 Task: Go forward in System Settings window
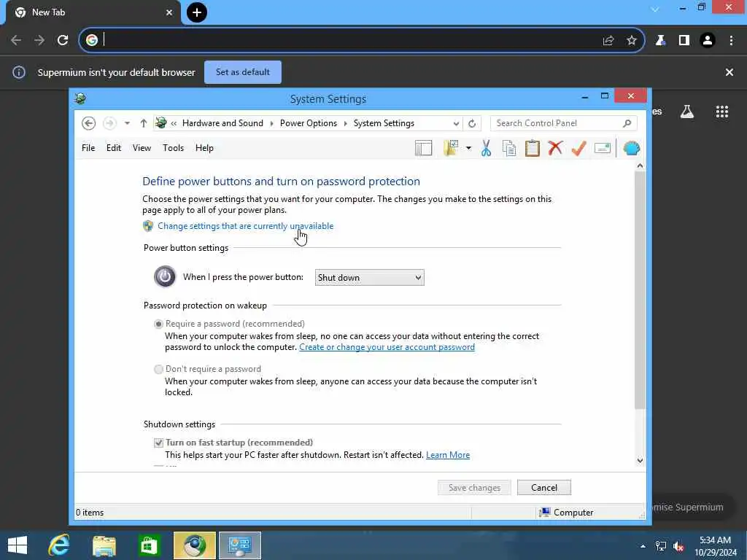coord(109,123)
